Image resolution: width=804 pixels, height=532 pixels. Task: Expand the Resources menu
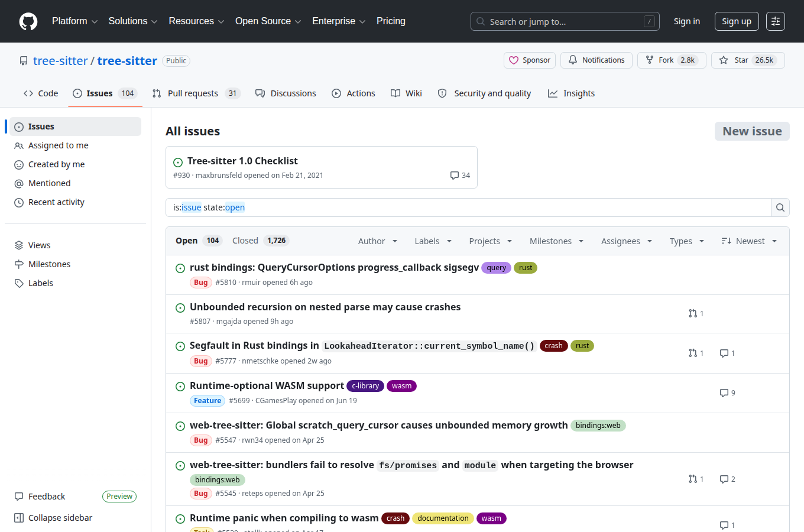196,21
